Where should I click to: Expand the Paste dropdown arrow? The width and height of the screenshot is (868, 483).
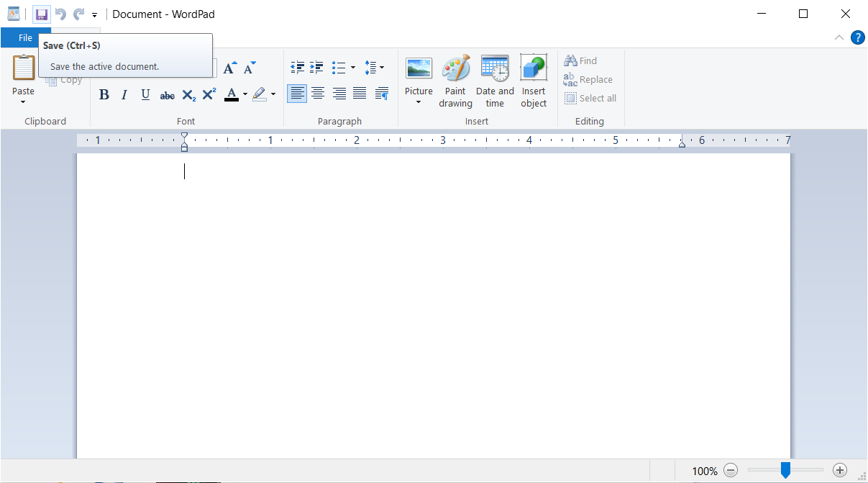click(23, 101)
